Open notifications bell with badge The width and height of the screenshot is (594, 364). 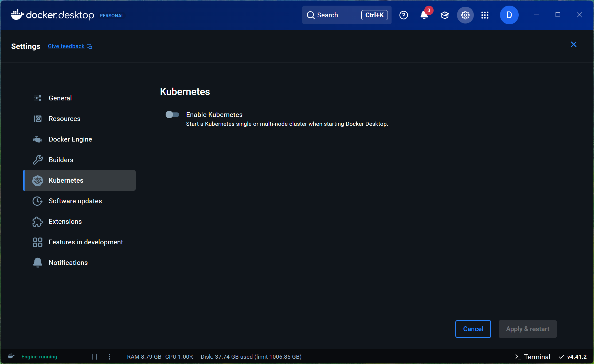tap(424, 15)
